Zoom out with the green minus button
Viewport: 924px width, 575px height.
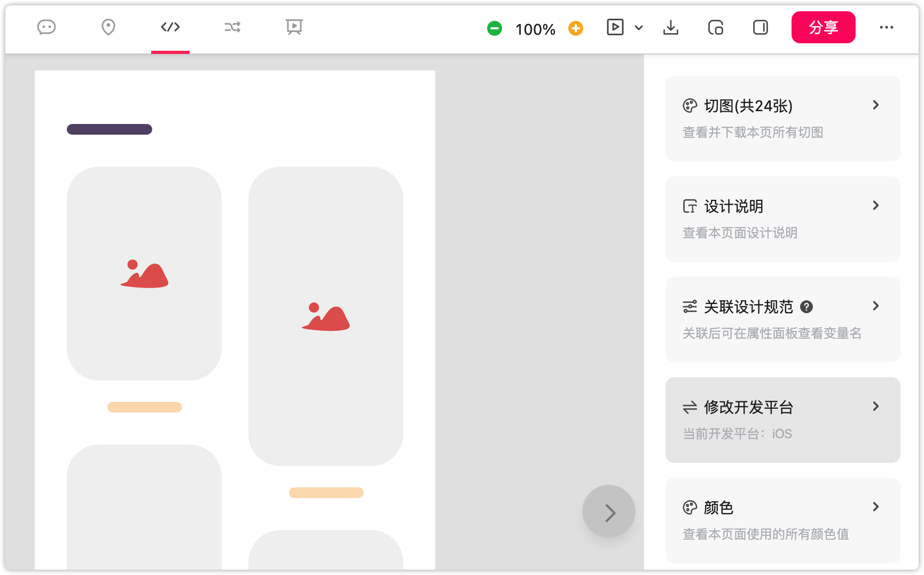click(495, 28)
